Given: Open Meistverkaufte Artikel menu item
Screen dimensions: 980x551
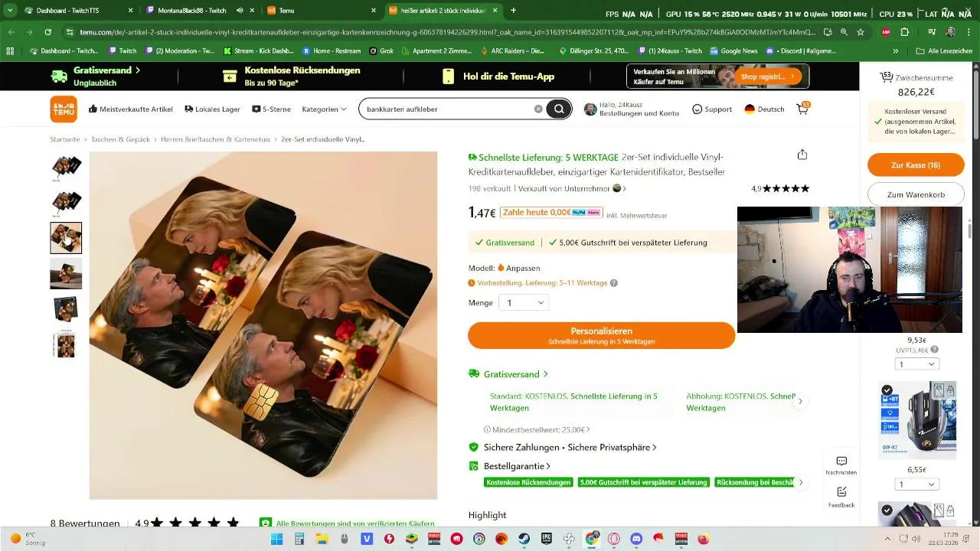Looking at the screenshot, I should [x=131, y=109].
